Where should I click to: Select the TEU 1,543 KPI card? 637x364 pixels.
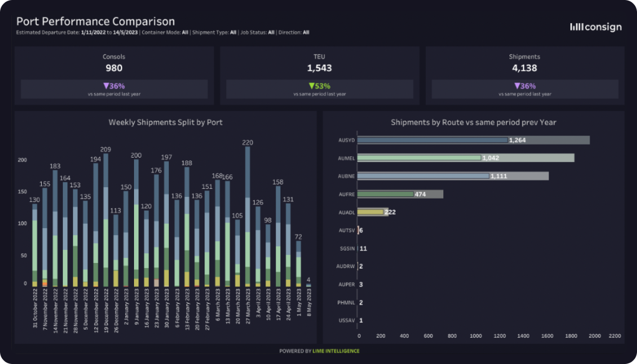[x=319, y=75]
